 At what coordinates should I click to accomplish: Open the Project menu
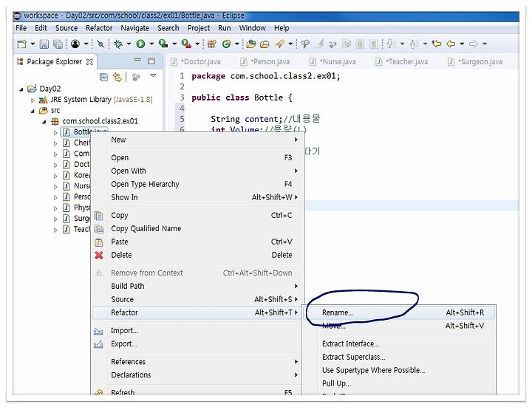tap(199, 28)
